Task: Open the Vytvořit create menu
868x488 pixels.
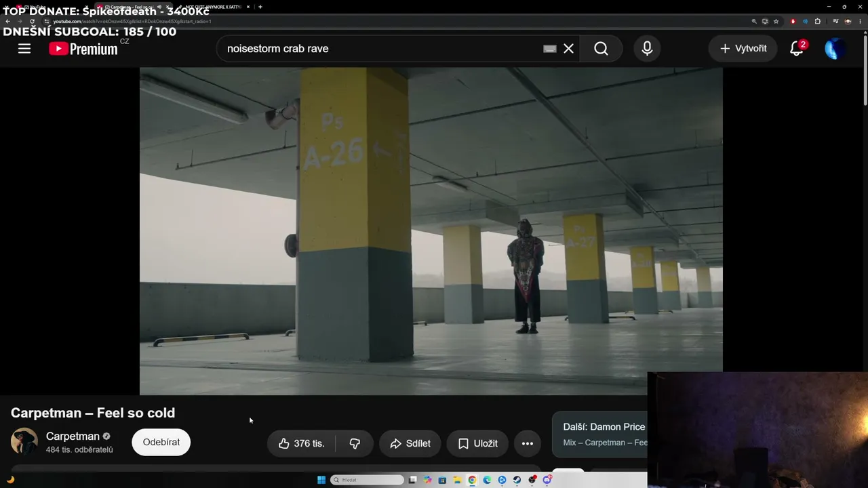Action: [743, 48]
